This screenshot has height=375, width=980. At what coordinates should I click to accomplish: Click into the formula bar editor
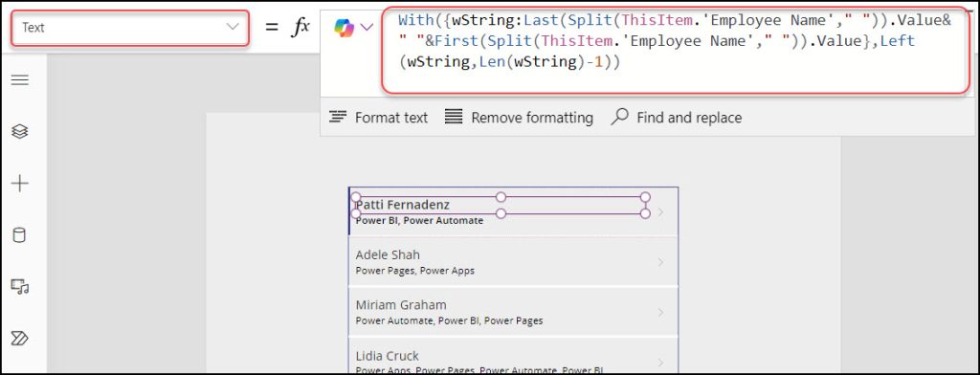pos(675,52)
